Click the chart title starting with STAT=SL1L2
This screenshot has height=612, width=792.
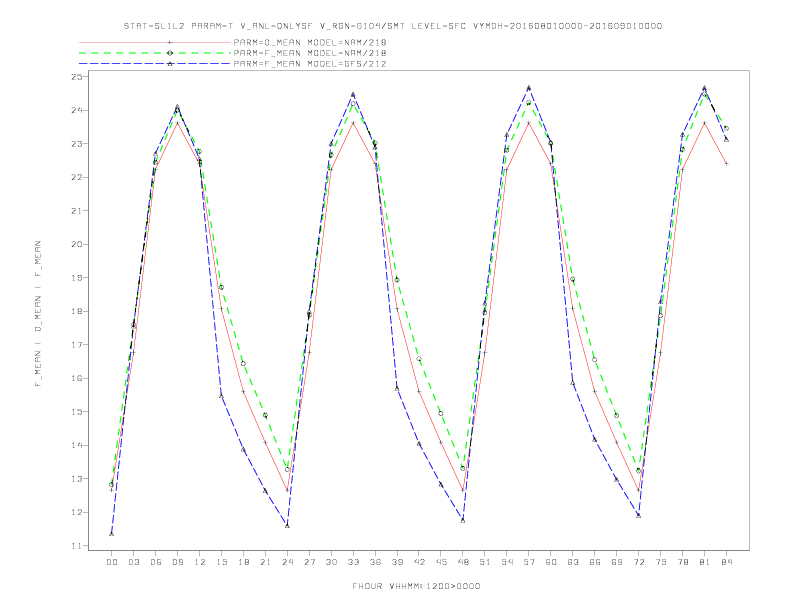coord(392,26)
